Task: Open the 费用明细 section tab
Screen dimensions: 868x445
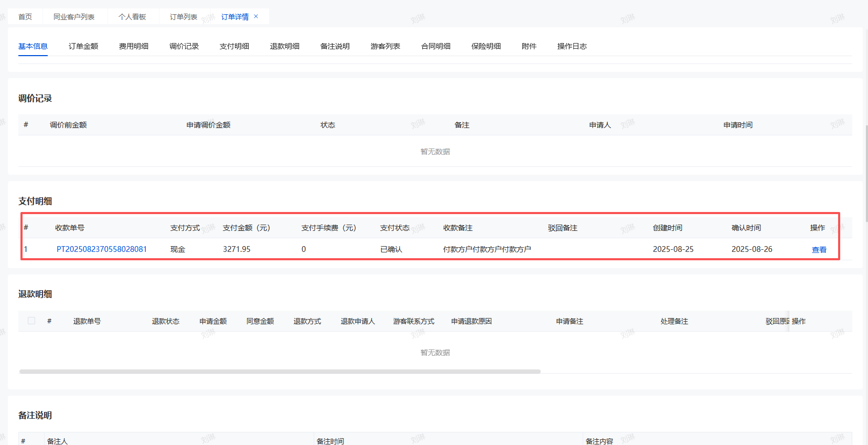Action: pos(134,46)
